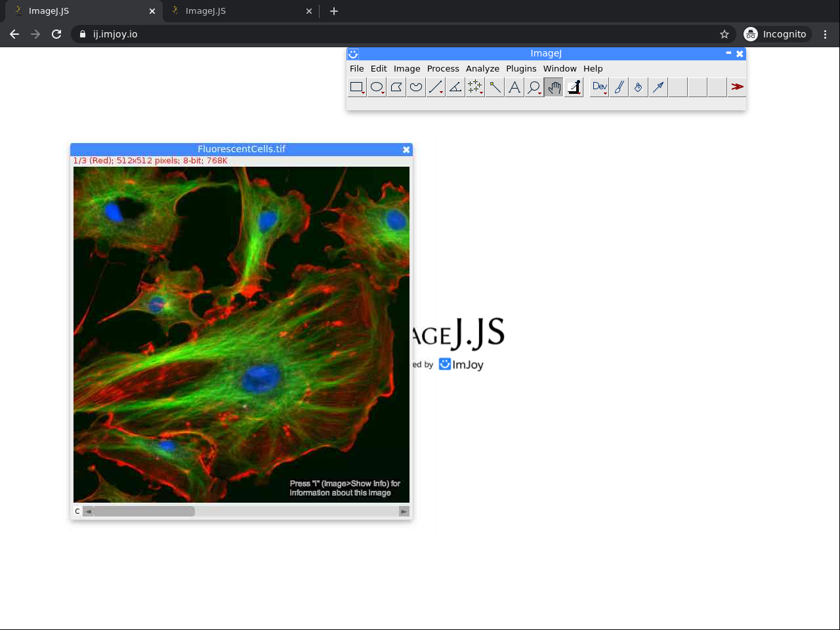Viewport: 840px width, 630px height.
Task: Switch to the inactive ImageJ.JS browser tab
Action: (x=240, y=11)
